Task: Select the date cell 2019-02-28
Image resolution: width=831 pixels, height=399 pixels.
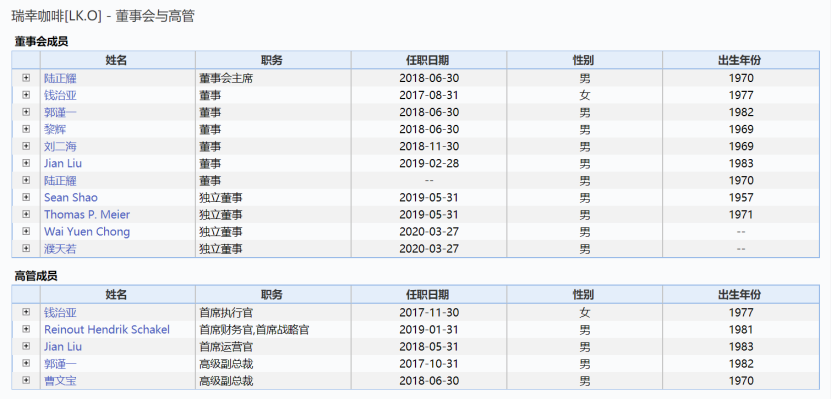Action: click(x=429, y=163)
